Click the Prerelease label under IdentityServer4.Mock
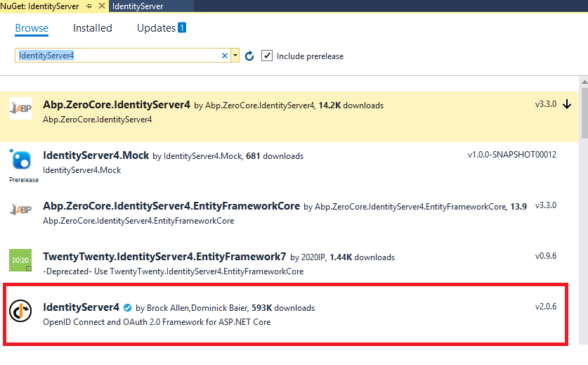 (x=24, y=180)
